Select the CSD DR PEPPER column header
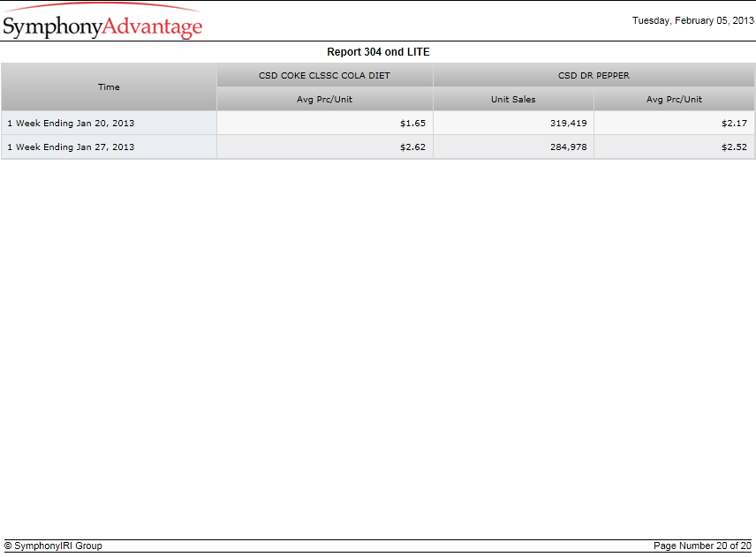The image size is (756, 557). [593, 76]
